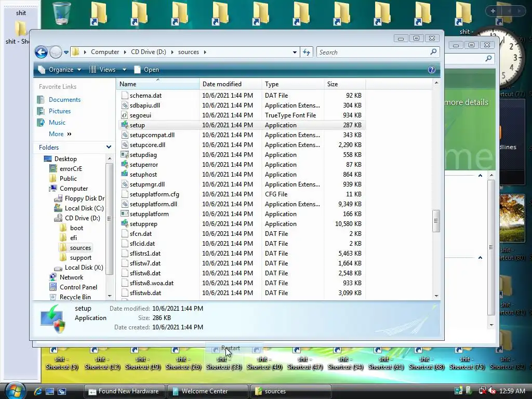Click CD Drive (D:) breadcrumb segment

(149, 52)
